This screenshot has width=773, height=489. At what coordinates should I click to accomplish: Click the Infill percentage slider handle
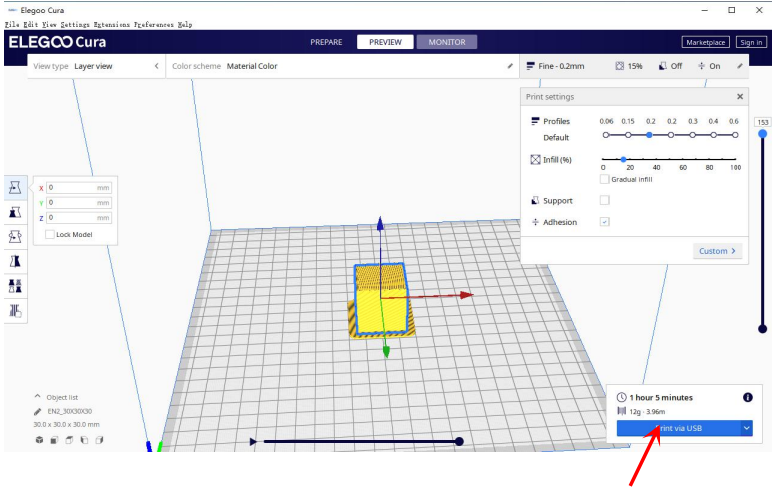pyautogui.click(x=623, y=159)
